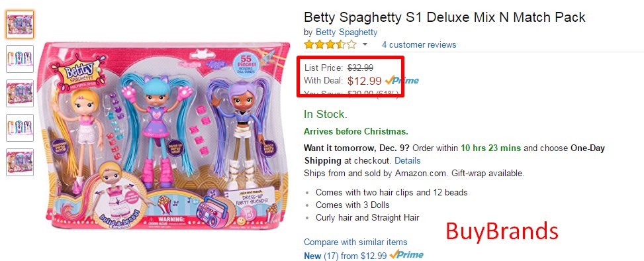
Task: Select the fourth product thumbnail image
Action: 20,128
